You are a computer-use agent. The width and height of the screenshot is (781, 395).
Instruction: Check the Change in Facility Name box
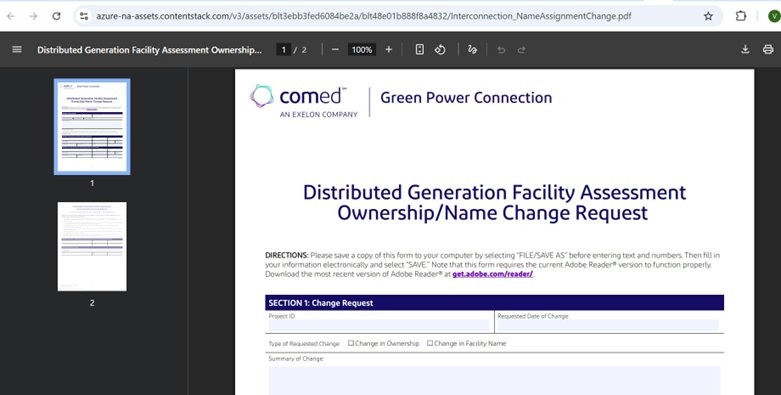point(430,343)
